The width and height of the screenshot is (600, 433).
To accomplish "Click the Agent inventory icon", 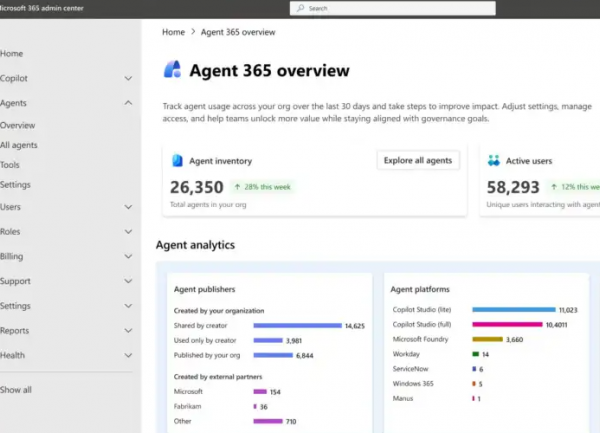I will [177, 161].
